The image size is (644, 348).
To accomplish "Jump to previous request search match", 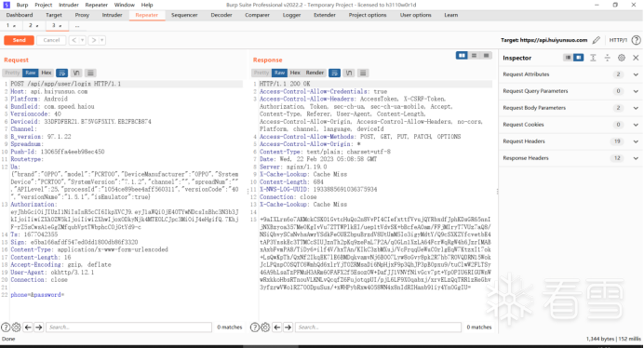I will pos(28,327).
